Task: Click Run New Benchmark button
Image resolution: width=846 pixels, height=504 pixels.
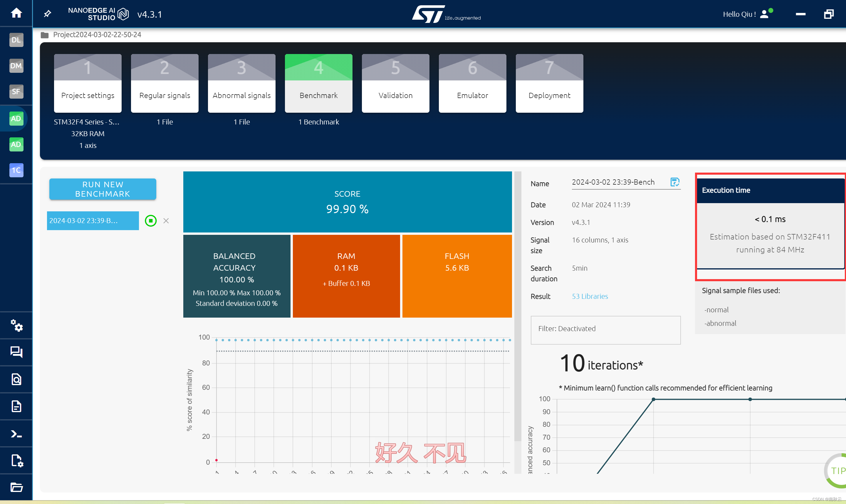Action: tap(103, 189)
